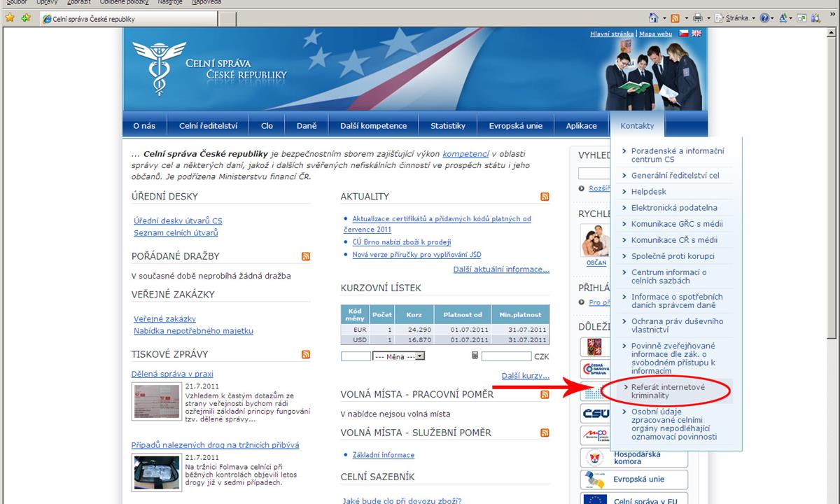Click the CZK amount input field

tap(506, 356)
